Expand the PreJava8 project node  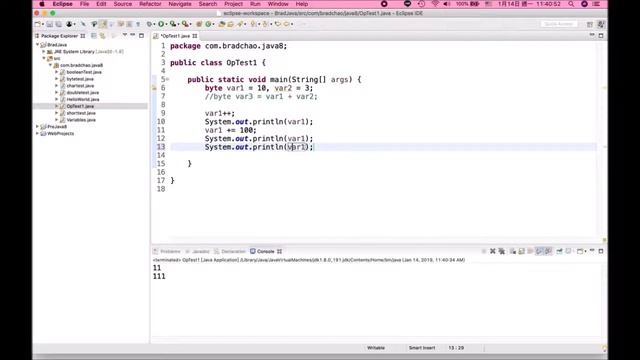tap(38, 127)
